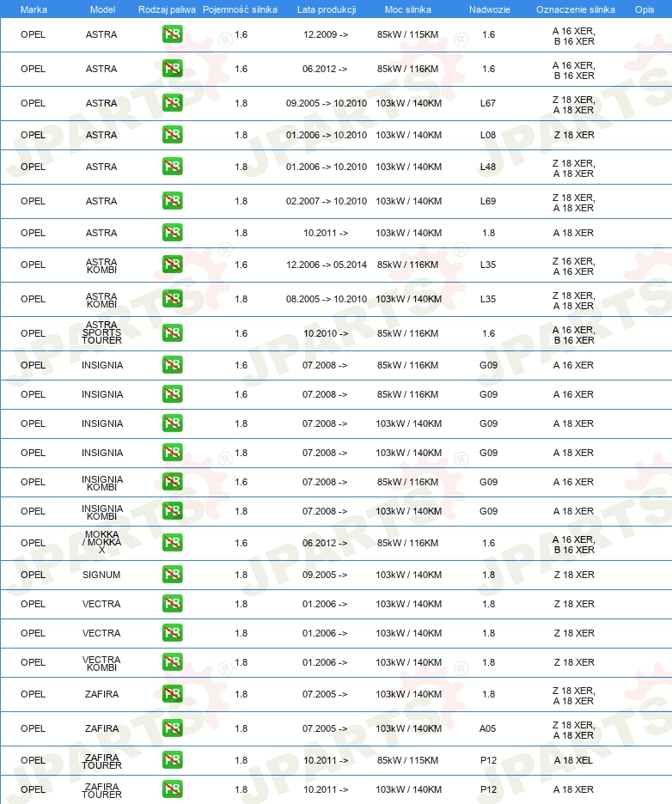Click fuel icon in ZAFIRA TOURER 140KM row
Screen dimensions: 672x804
pyautogui.click(x=173, y=789)
